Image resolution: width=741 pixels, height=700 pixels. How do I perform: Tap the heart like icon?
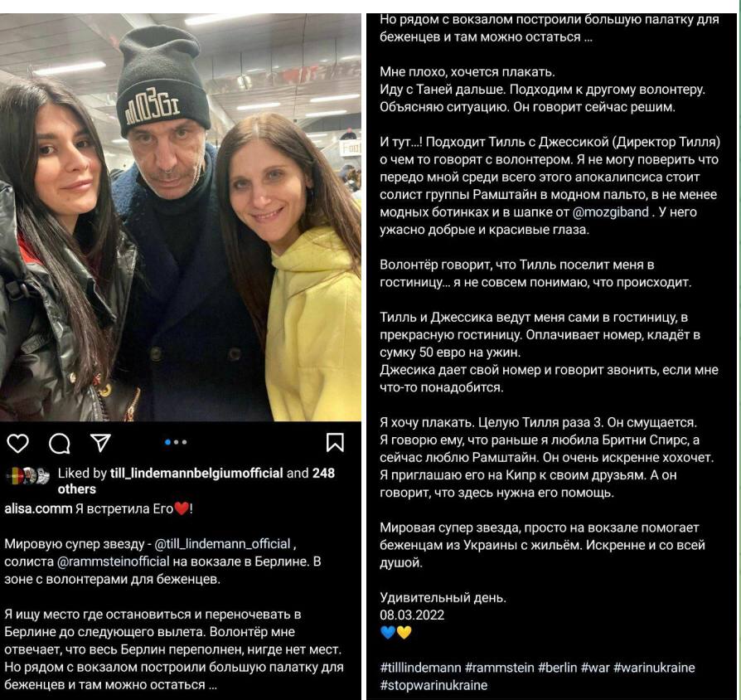click(x=18, y=443)
